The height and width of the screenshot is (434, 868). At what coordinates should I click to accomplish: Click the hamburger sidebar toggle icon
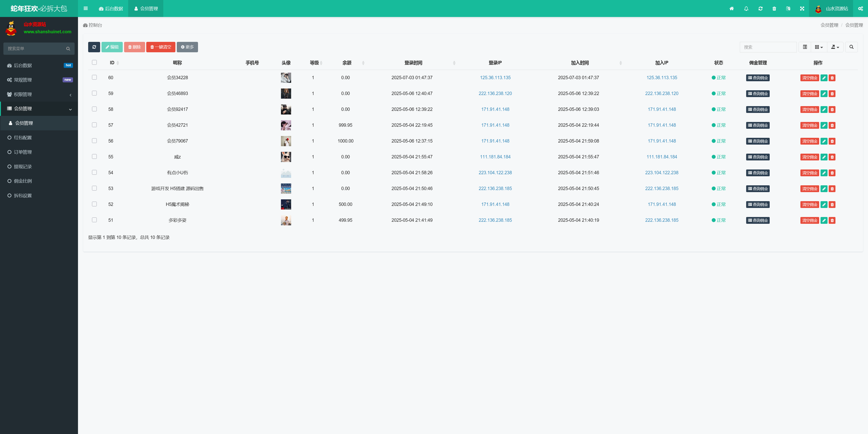click(x=86, y=8)
